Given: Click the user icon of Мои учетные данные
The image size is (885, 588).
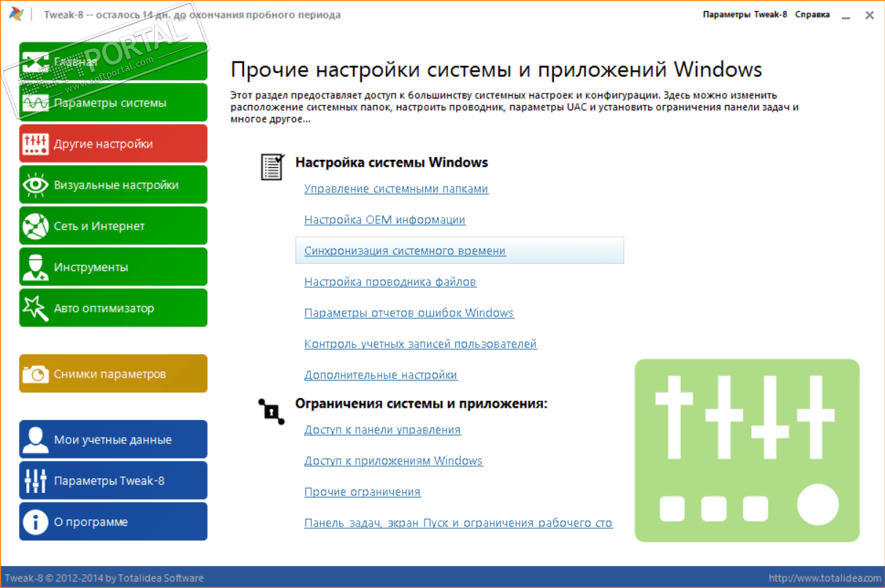Looking at the screenshot, I should pyautogui.click(x=35, y=440).
